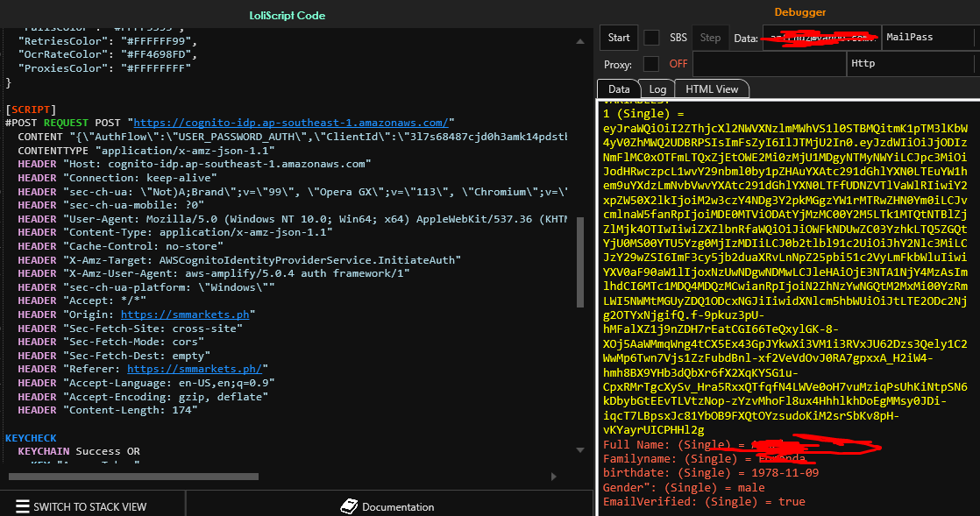
Task: Click the code editor scroll up arrow
Action: pyautogui.click(x=580, y=41)
